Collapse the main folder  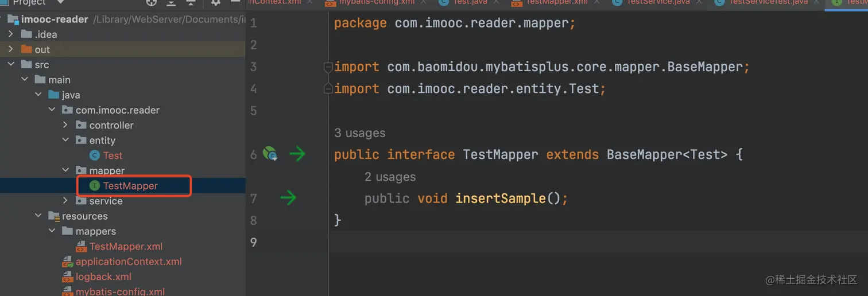click(25, 80)
